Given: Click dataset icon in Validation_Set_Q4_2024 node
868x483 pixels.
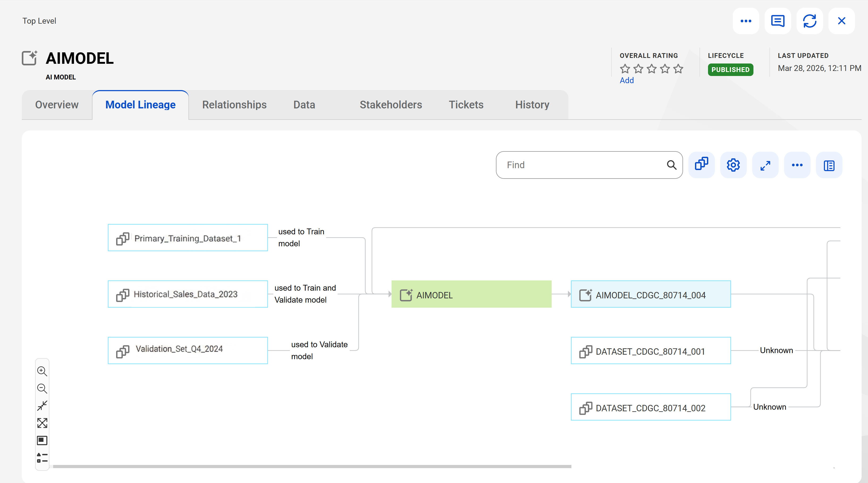Looking at the screenshot, I should [x=123, y=351].
